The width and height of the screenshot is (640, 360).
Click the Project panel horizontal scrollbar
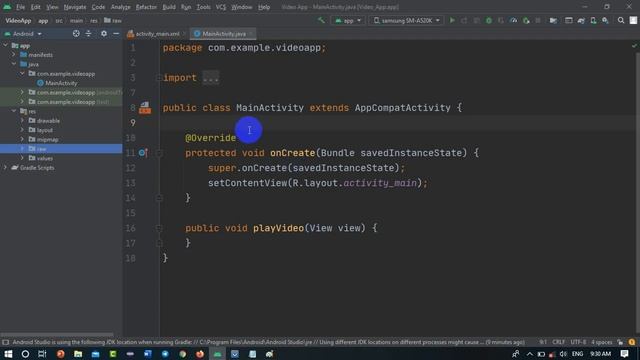(x=57, y=334)
